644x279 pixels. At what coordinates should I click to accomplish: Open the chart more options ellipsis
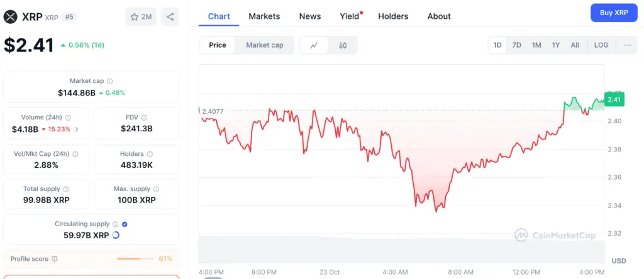coord(628,45)
